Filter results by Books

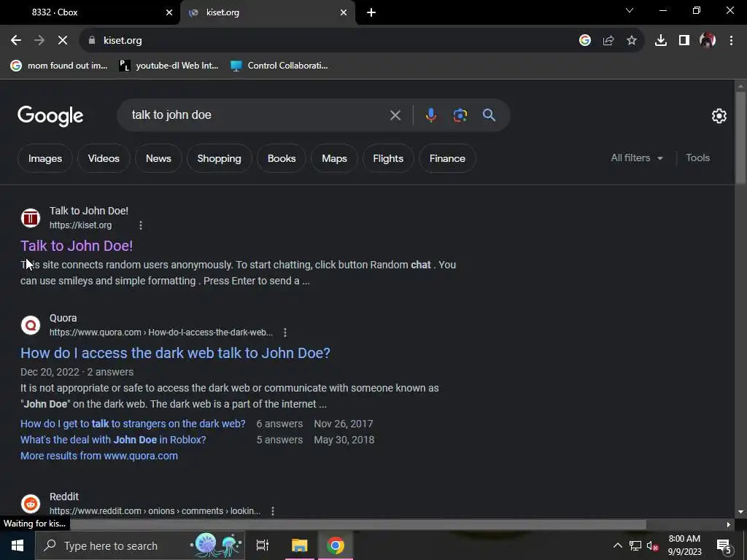tap(282, 158)
